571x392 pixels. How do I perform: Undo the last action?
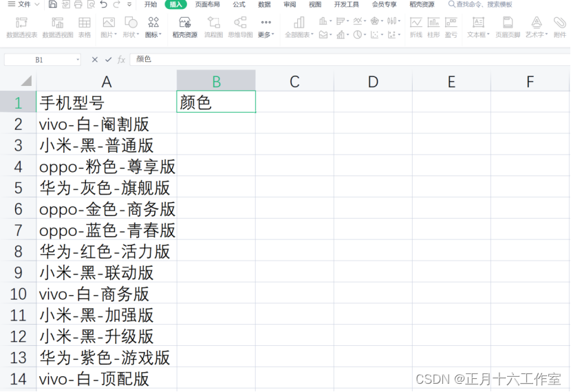[x=104, y=4]
